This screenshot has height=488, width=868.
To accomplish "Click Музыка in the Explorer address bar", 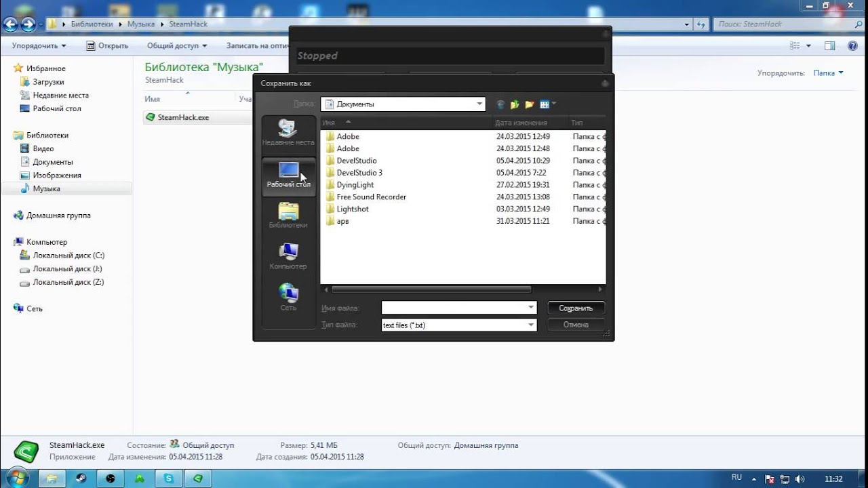I will 141,24.
